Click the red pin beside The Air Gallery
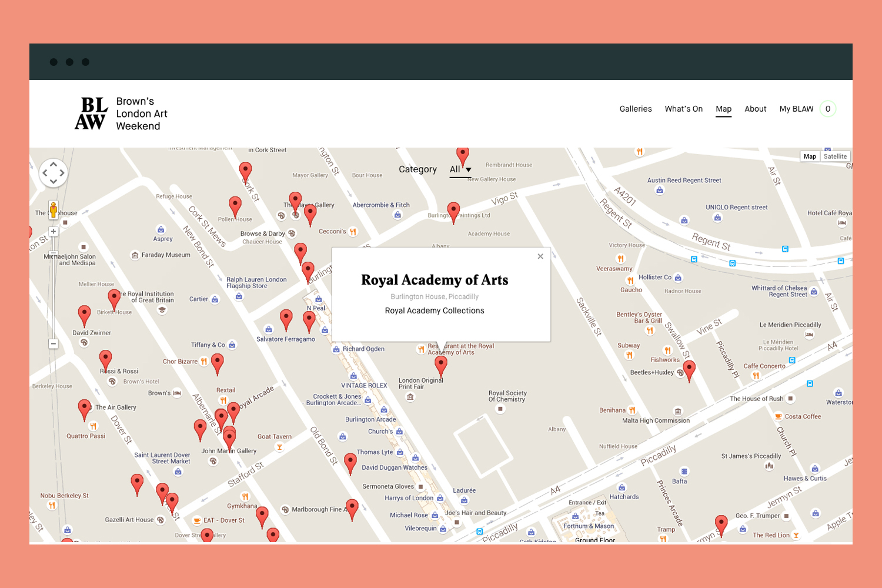This screenshot has height=588, width=882. tap(85, 409)
